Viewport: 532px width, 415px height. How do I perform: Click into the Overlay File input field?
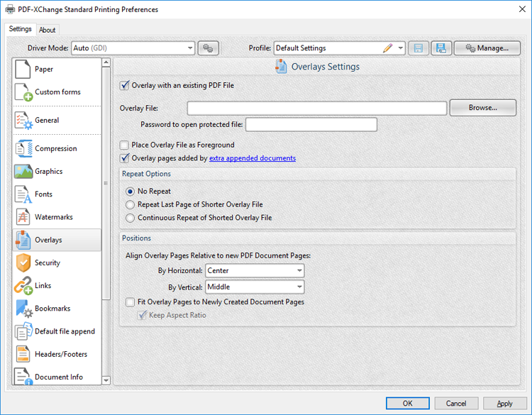click(316, 108)
